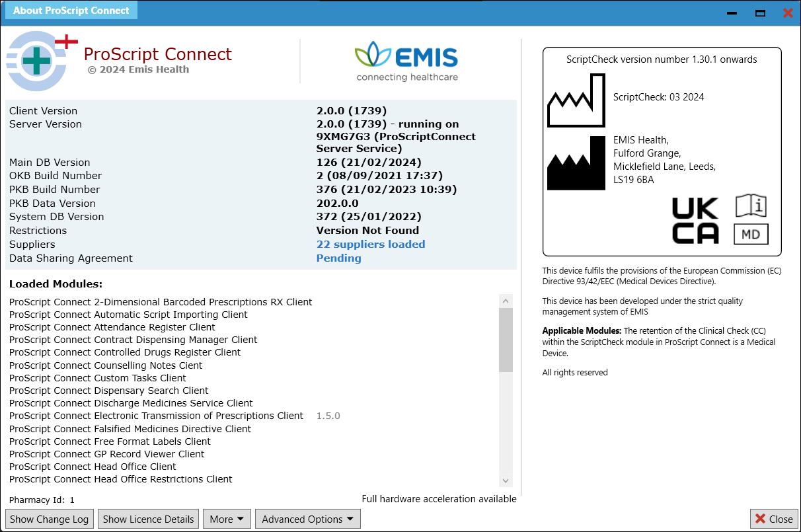Click the Close button at the bottom
This screenshot has height=532, width=801.
(774, 519)
